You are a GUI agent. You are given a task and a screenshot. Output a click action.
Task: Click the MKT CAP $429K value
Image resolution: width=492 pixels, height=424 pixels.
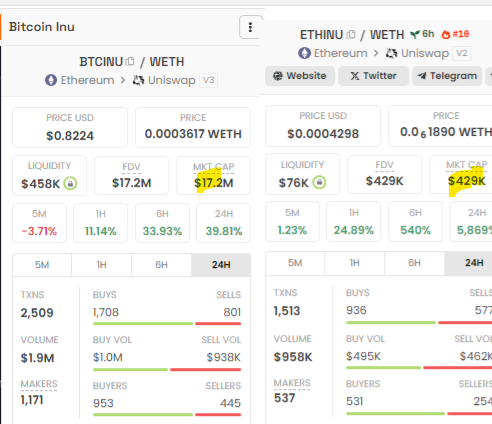[467, 181]
